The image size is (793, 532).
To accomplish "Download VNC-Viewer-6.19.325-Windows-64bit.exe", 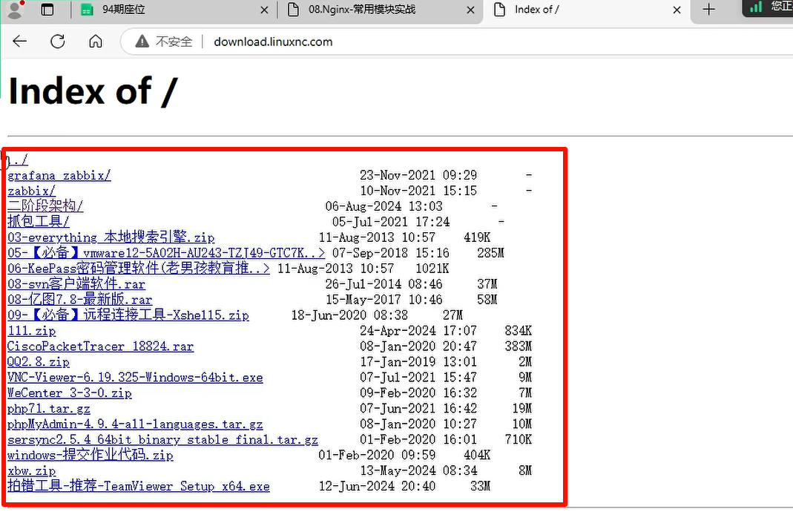I will tap(135, 378).
